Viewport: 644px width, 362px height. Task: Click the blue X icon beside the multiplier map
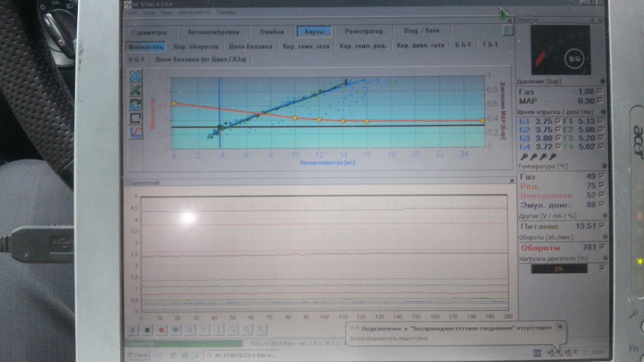pyautogui.click(x=136, y=76)
